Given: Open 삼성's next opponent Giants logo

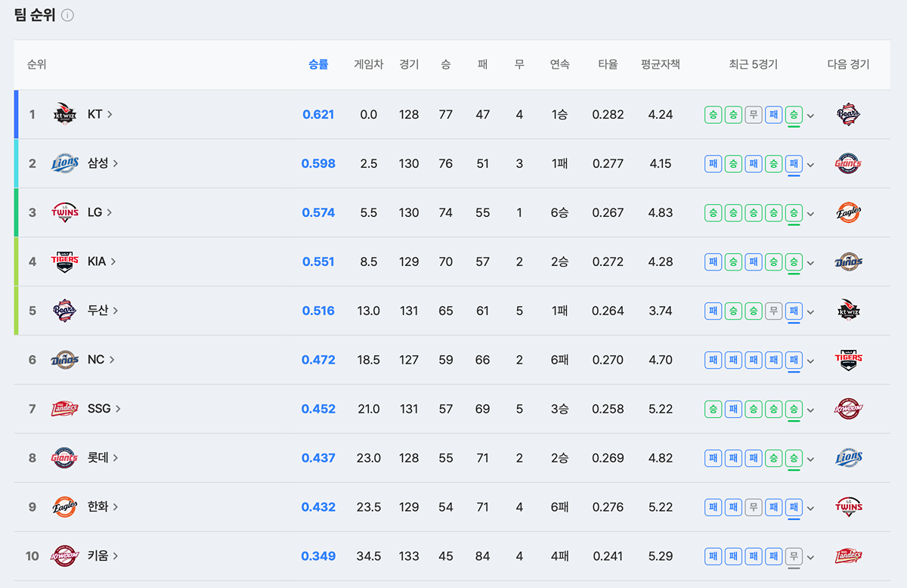Looking at the screenshot, I should coord(849,163).
